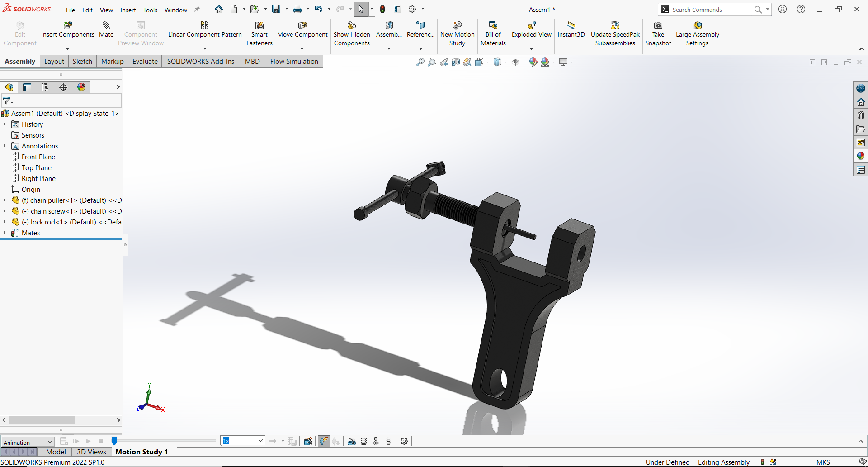Switch to Model tab at bottom

click(56, 452)
